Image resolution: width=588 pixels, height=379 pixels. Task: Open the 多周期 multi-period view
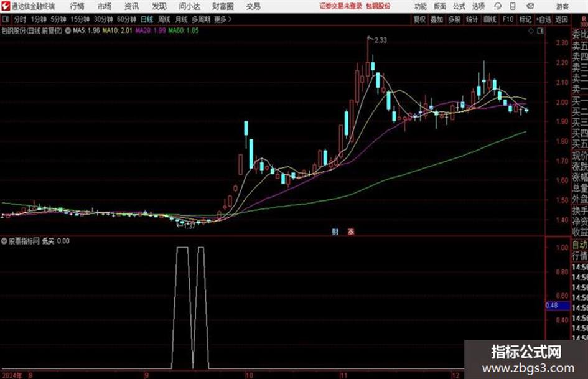tap(201, 19)
